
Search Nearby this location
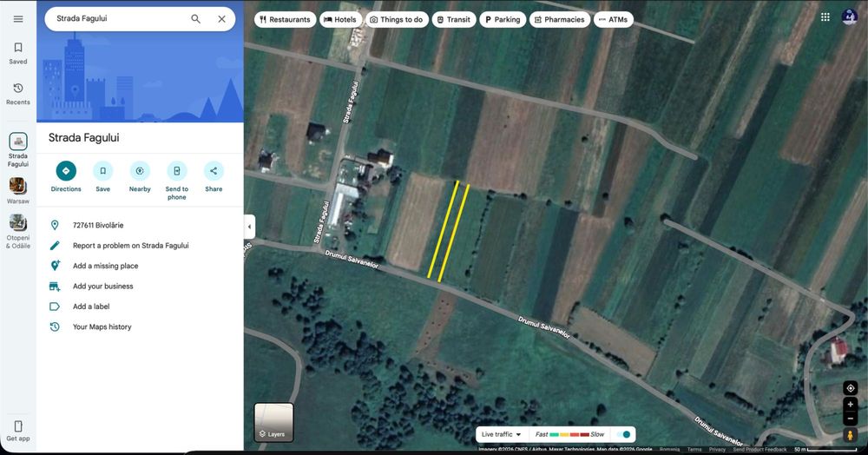[x=140, y=176]
